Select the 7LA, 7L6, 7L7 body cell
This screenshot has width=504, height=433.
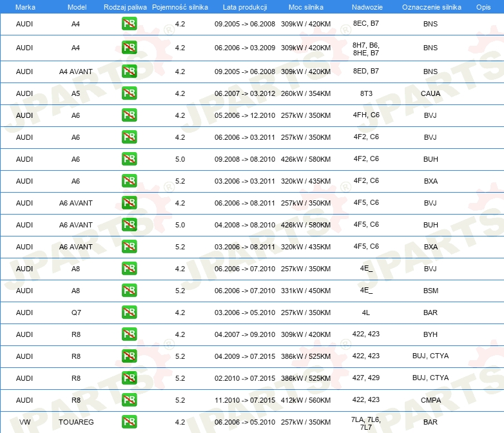[x=366, y=423]
